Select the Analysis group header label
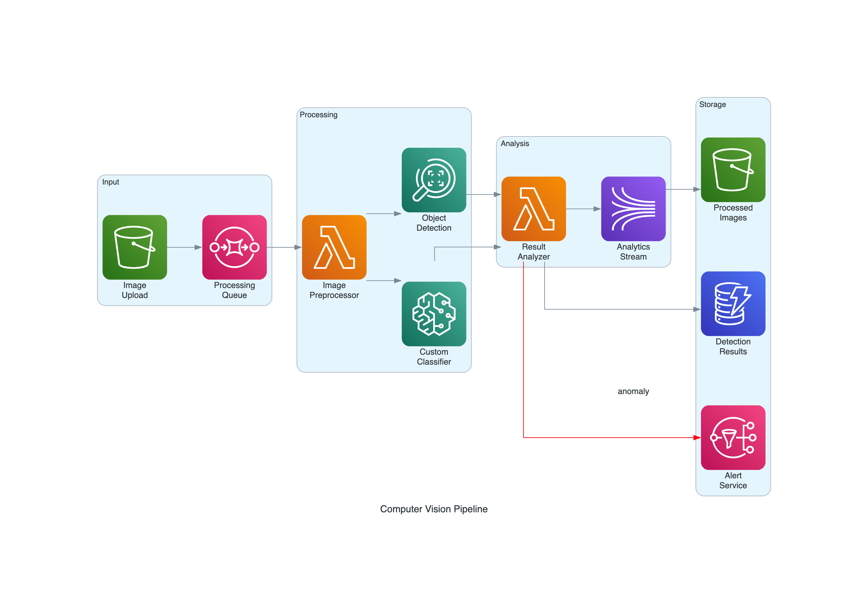 click(x=515, y=144)
